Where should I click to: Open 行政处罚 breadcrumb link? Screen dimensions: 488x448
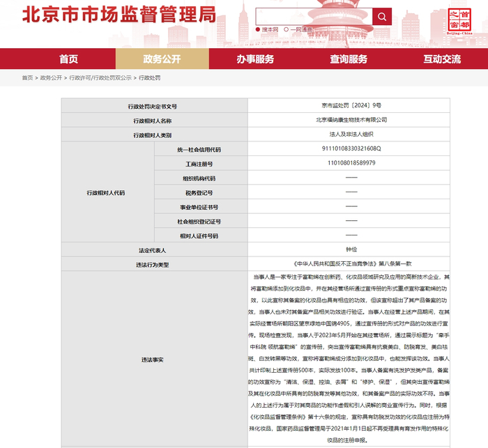(x=150, y=78)
